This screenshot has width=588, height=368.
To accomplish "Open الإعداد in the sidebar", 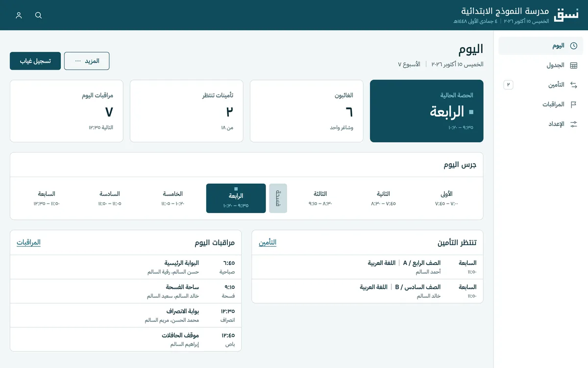I will (541, 124).
